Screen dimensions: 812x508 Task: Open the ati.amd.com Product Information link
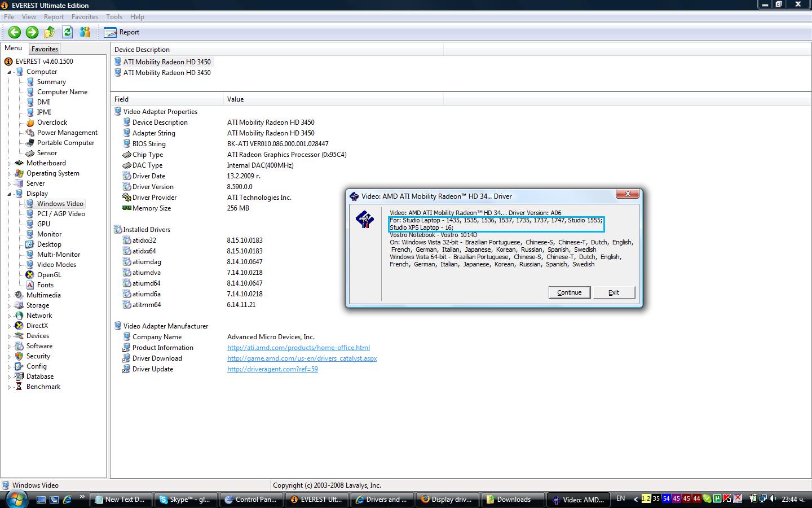(x=298, y=348)
